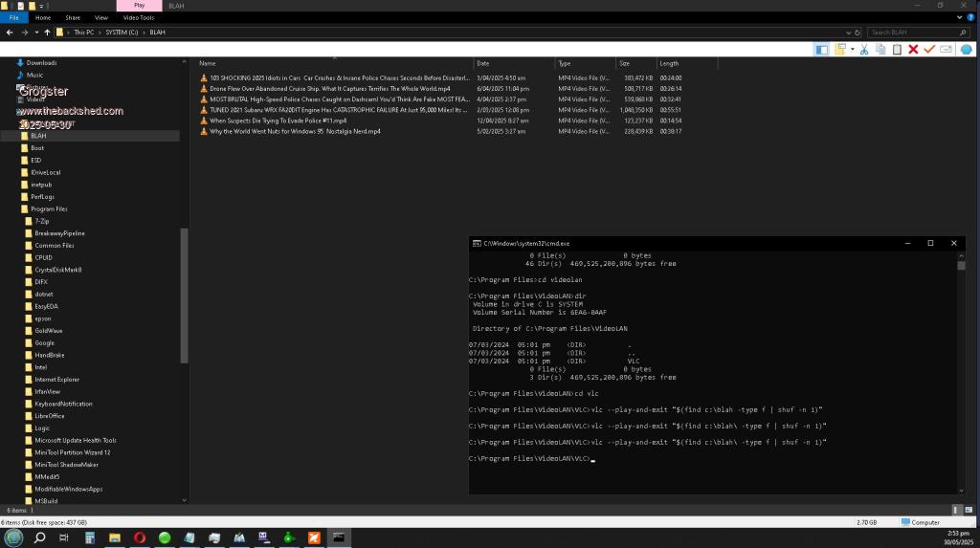Open the Opera browser from taskbar
980x548 pixels.
click(x=139, y=537)
